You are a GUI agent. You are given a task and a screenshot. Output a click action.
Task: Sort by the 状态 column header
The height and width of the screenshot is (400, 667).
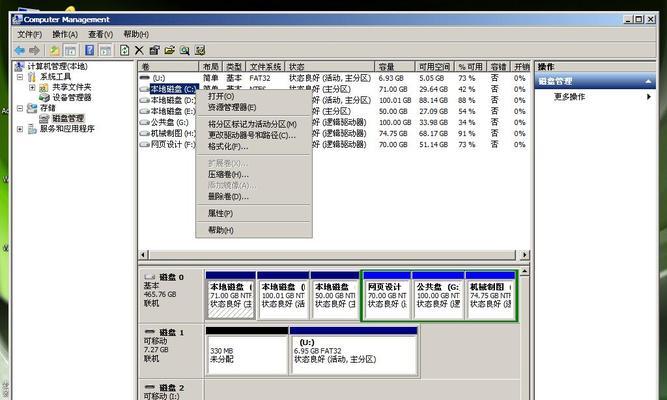[330, 67]
